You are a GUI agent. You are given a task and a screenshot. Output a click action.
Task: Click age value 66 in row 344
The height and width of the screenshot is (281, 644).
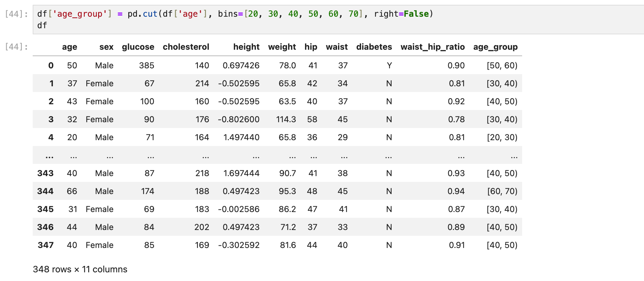(x=72, y=191)
